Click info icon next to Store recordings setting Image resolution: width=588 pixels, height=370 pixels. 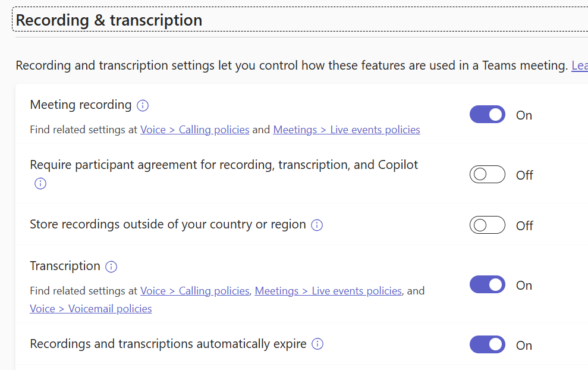pos(317,225)
